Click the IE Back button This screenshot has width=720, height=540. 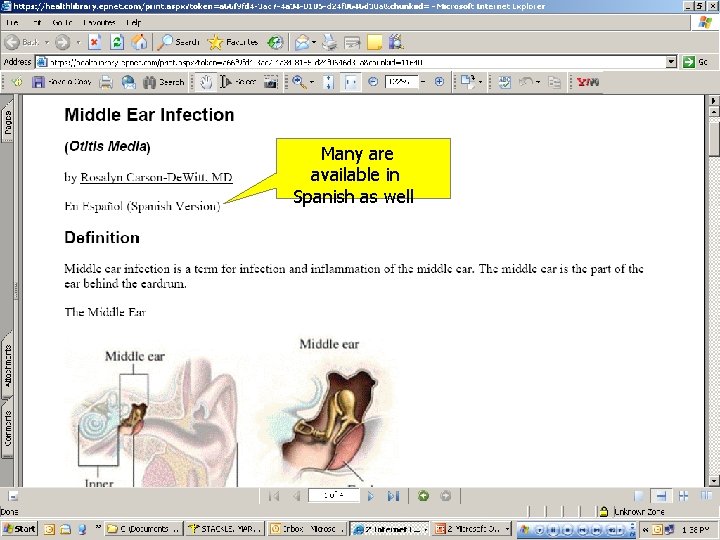(22, 42)
